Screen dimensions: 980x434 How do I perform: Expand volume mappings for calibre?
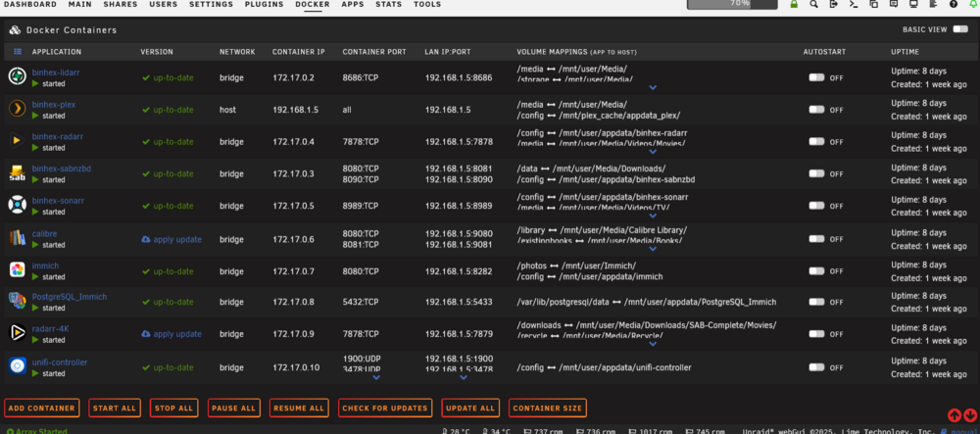(653, 249)
